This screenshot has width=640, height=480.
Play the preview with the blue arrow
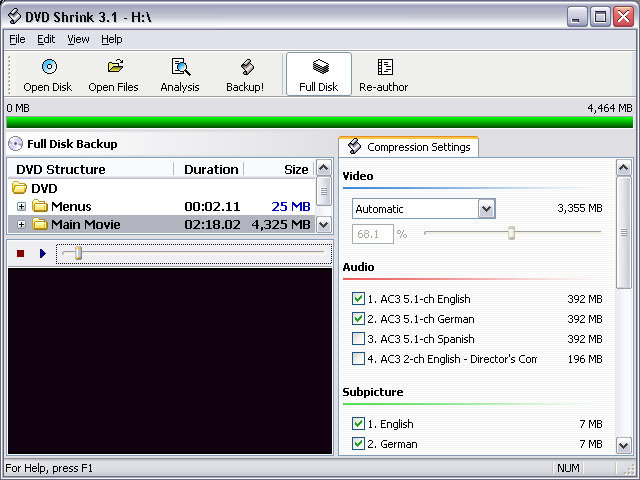point(43,253)
